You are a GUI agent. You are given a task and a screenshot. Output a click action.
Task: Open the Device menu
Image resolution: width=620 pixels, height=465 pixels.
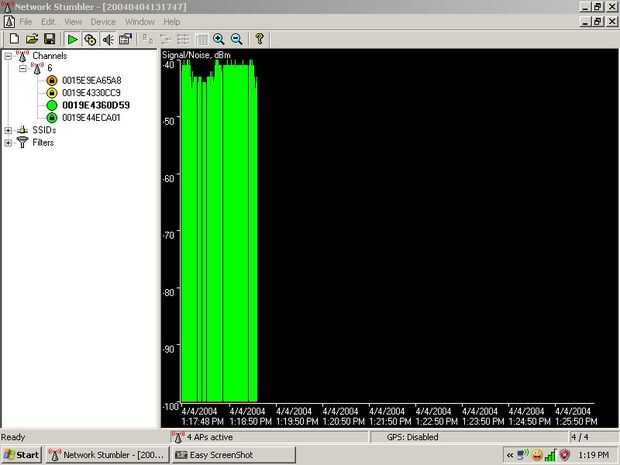[103, 21]
